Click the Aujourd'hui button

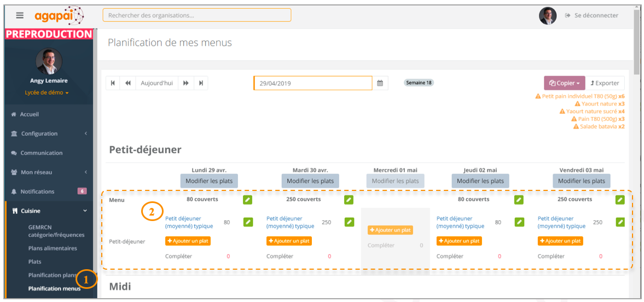point(156,83)
